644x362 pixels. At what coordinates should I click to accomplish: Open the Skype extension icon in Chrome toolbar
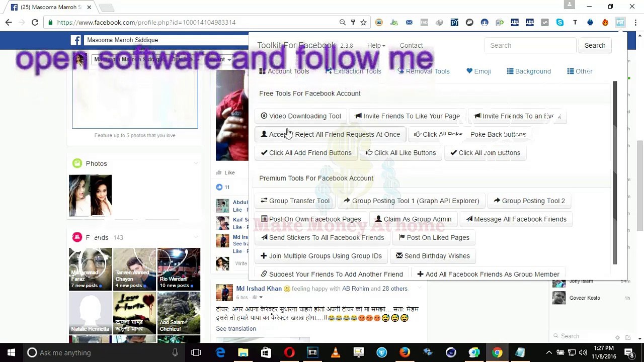point(559,22)
